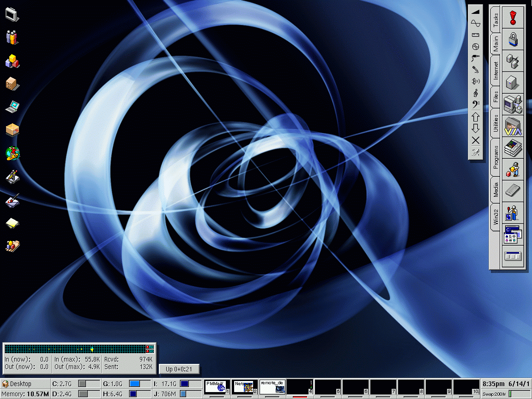Click the red exclamation mark launcher icon
Image resolution: width=532 pixels, height=399 pixels.
[513, 18]
